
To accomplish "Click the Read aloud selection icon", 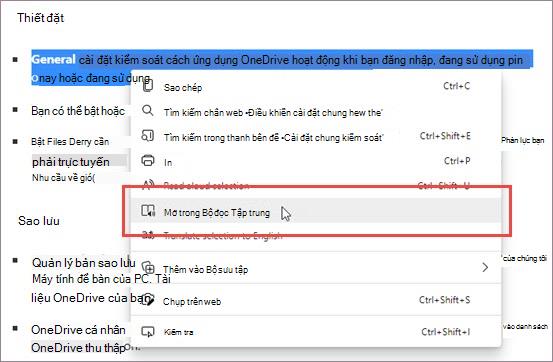I will (x=148, y=184).
